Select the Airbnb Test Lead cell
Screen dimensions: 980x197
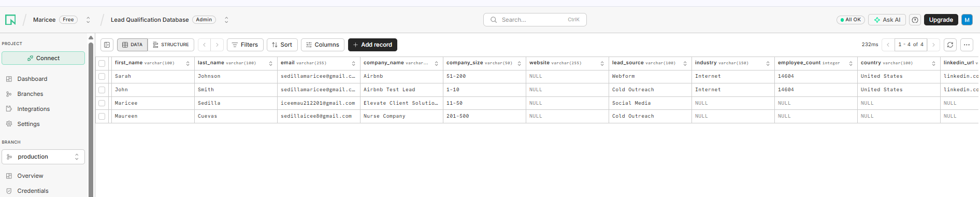[401, 90]
